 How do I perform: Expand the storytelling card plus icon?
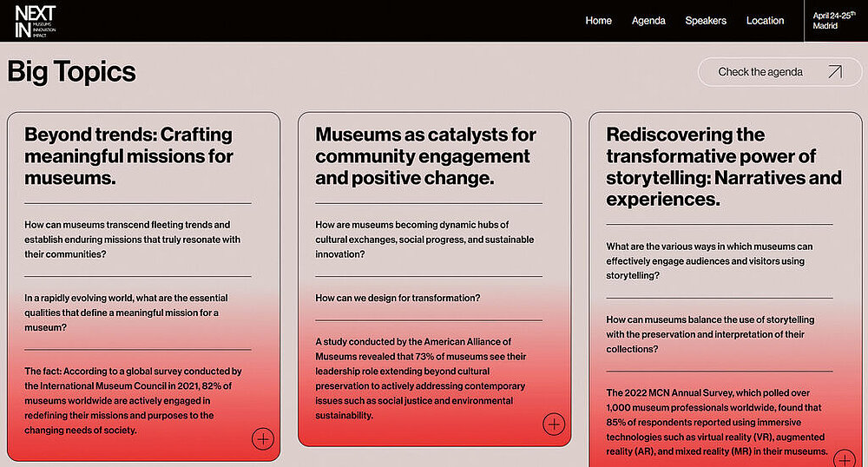(x=843, y=459)
